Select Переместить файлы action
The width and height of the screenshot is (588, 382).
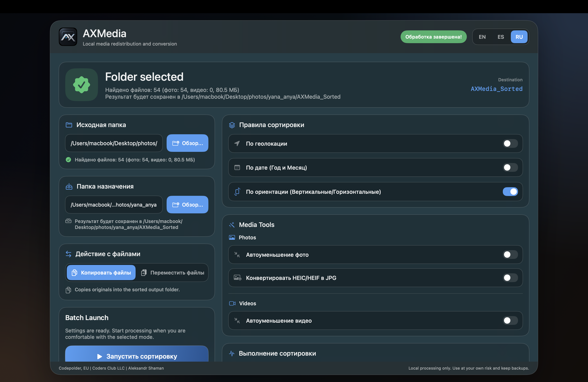coord(173,273)
